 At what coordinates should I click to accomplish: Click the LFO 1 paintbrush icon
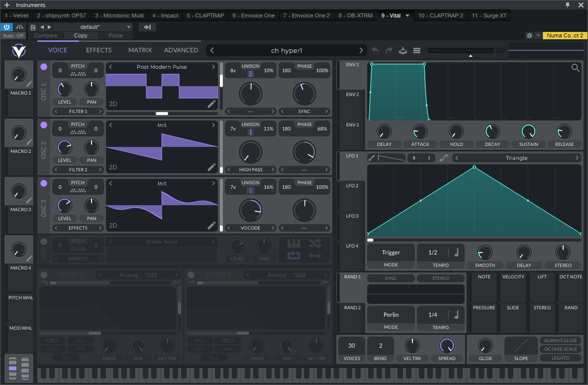pos(371,158)
